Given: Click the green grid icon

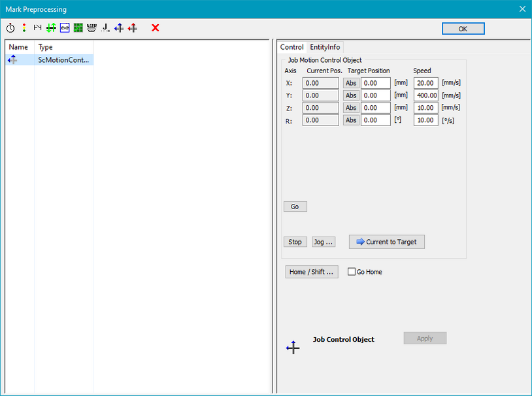Looking at the screenshot, I should point(78,28).
